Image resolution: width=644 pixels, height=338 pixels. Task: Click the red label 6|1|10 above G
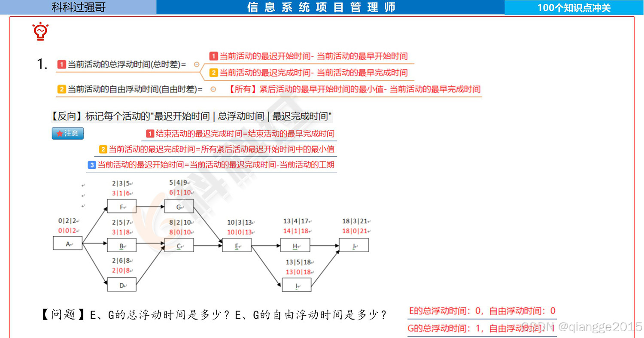coord(180,192)
